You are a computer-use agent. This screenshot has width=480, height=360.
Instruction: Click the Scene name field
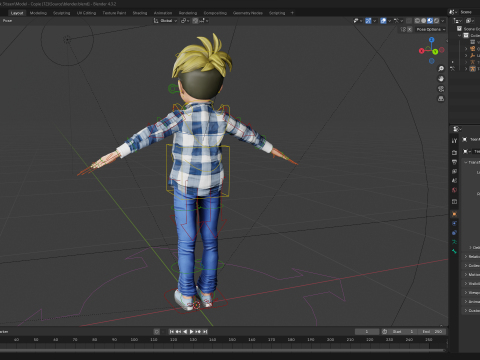coord(470,12)
